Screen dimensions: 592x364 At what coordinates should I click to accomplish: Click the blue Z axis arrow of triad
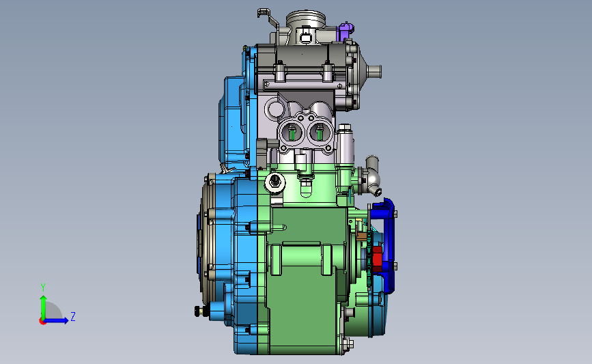[x=57, y=321]
